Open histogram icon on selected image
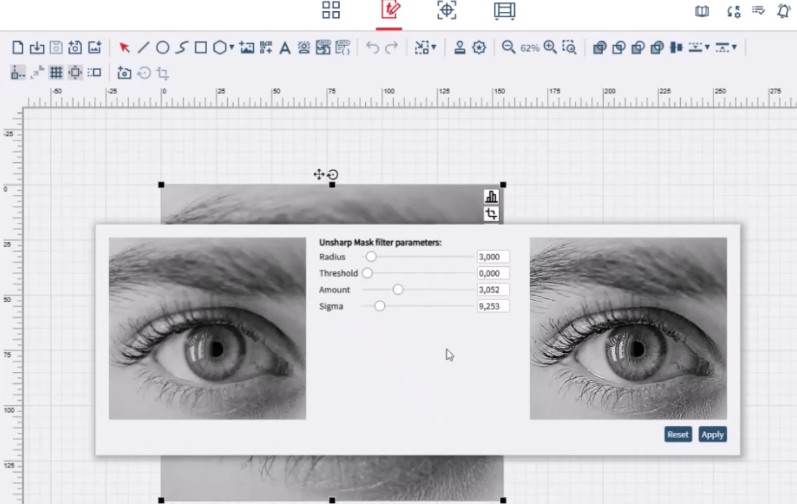 [491, 197]
